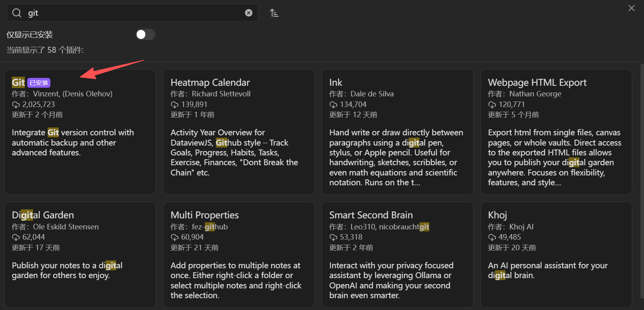Close the plugin browser window
This screenshot has height=310, width=644.
631,8
